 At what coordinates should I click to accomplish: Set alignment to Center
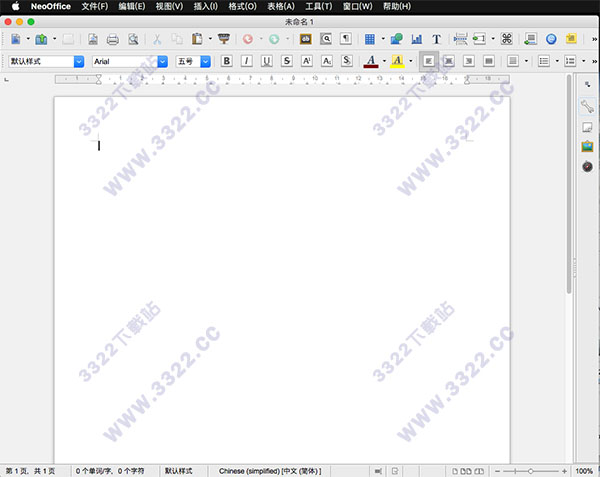pyautogui.click(x=448, y=61)
